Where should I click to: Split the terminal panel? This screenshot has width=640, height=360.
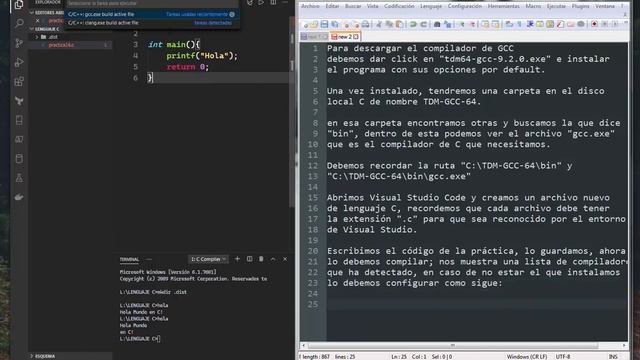pyautogui.click(x=249, y=259)
